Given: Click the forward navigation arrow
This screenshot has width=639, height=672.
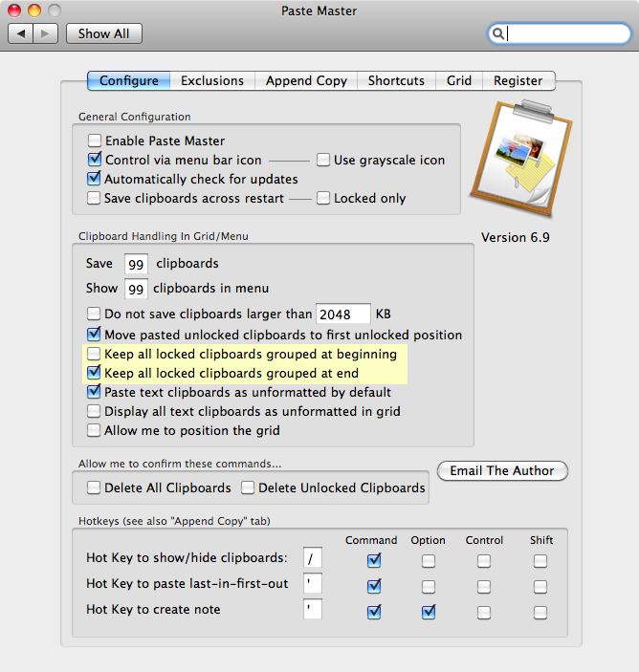Looking at the screenshot, I should [x=46, y=33].
